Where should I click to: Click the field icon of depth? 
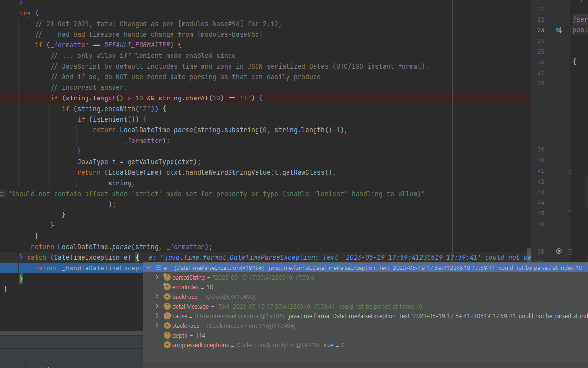[x=167, y=335]
